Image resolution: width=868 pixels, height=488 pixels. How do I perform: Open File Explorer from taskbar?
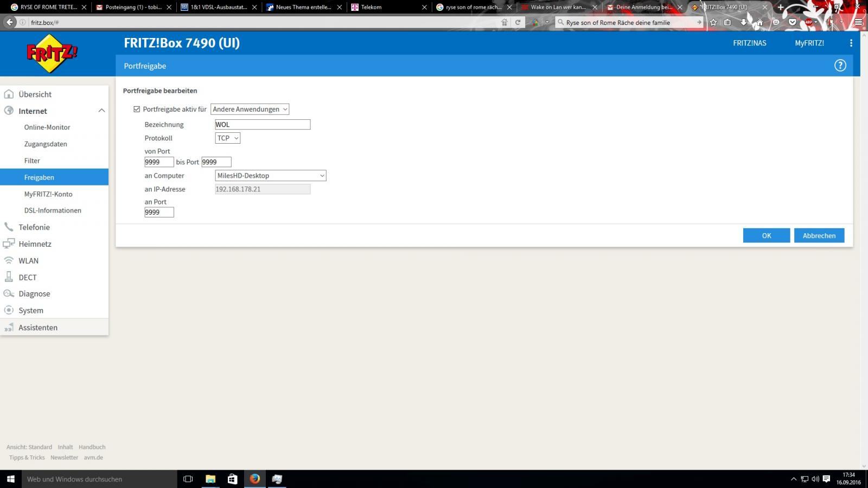pyautogui.click(x=210, y=479)
